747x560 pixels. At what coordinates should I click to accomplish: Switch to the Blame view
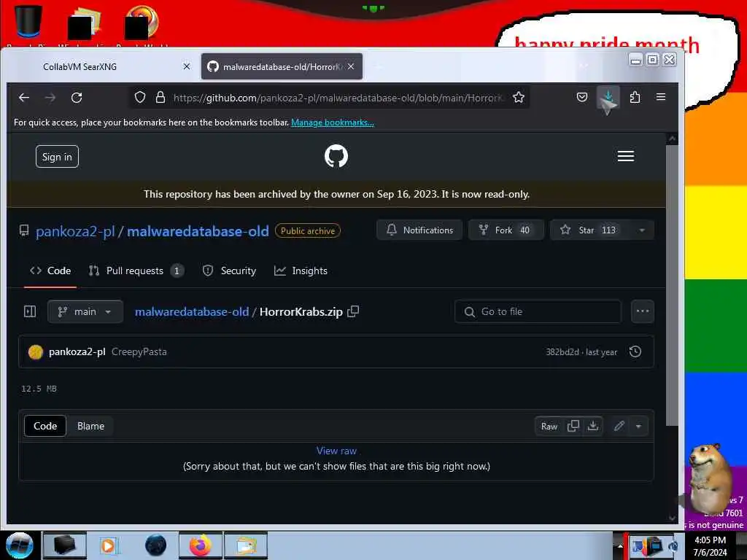[90, 426]
